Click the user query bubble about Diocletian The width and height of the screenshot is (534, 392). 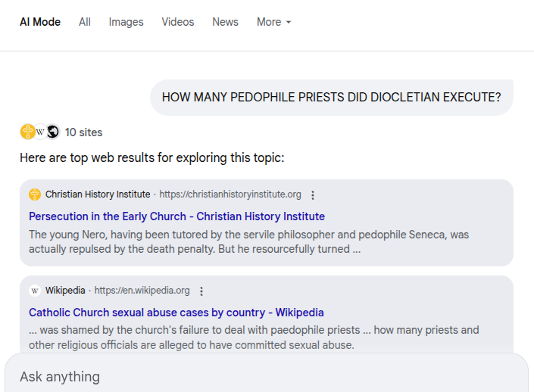331,98
